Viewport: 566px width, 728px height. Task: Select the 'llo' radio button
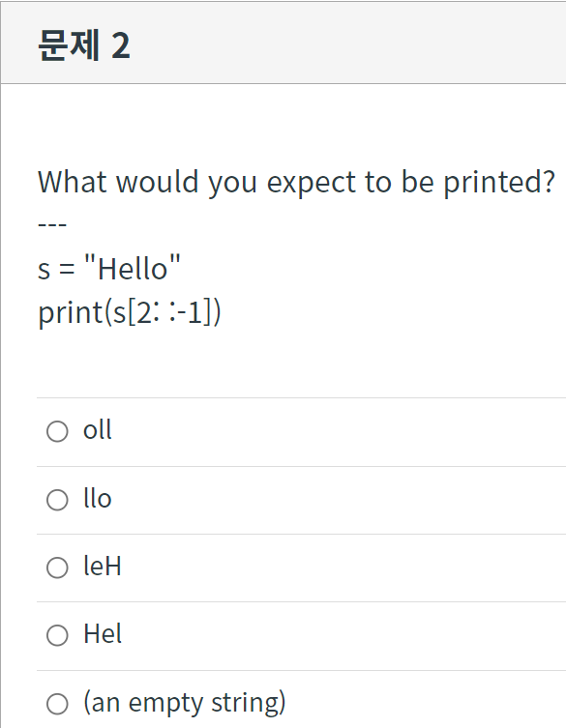[57, 500]
